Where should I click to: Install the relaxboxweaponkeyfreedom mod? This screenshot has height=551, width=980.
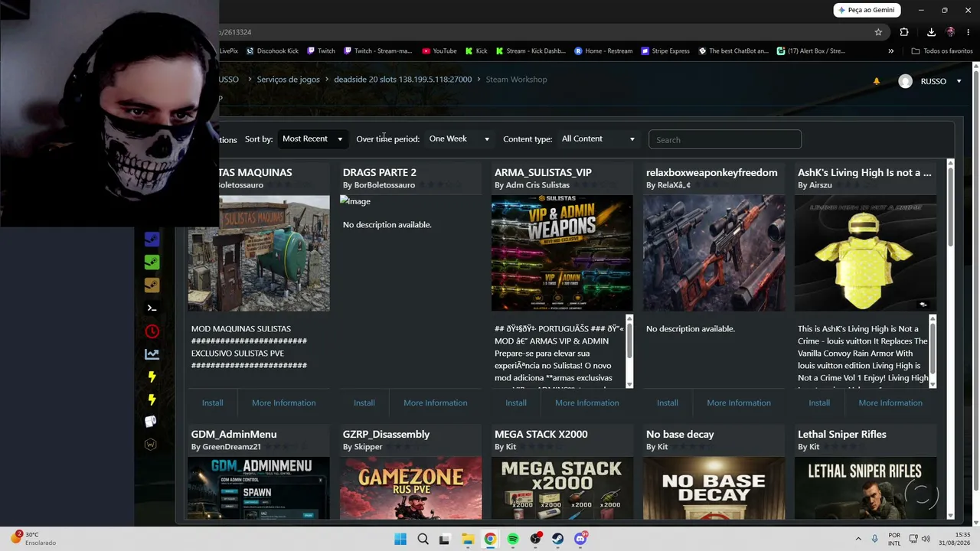point(668,403)
